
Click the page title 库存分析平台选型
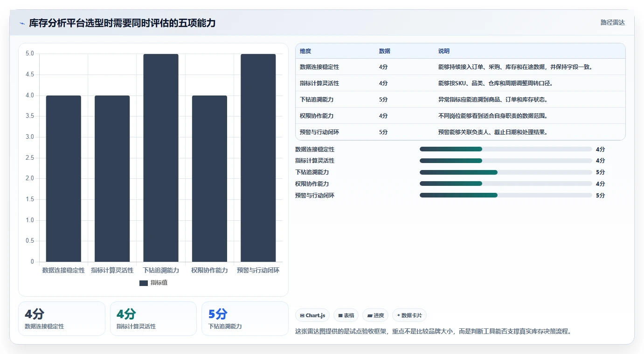122,23
